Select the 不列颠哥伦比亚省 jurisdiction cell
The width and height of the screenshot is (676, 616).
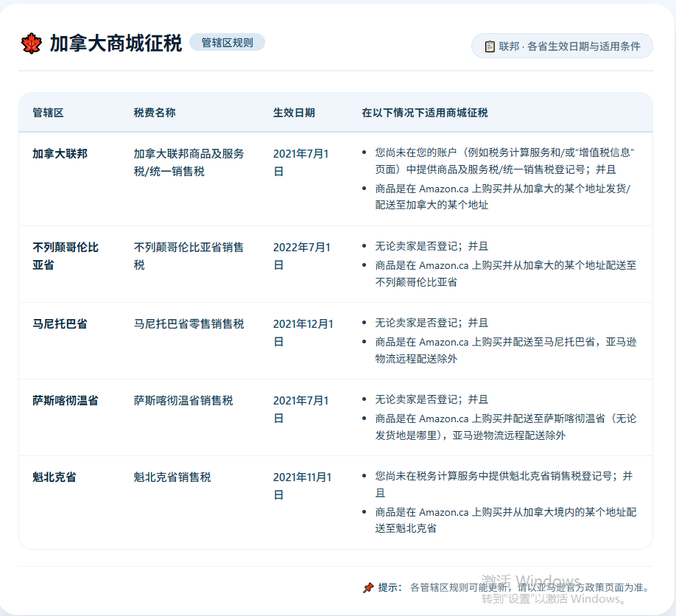pyautogui.click(x=66, y=256)
